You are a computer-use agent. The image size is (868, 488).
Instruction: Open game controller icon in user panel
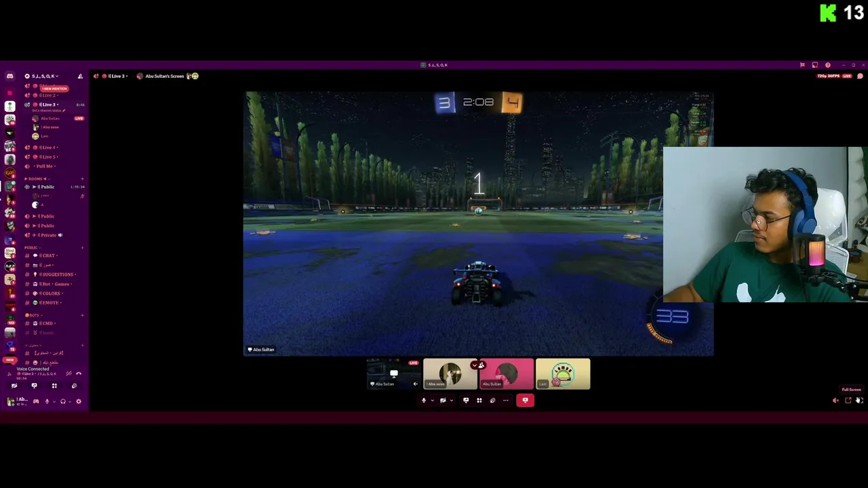point(36,401)
